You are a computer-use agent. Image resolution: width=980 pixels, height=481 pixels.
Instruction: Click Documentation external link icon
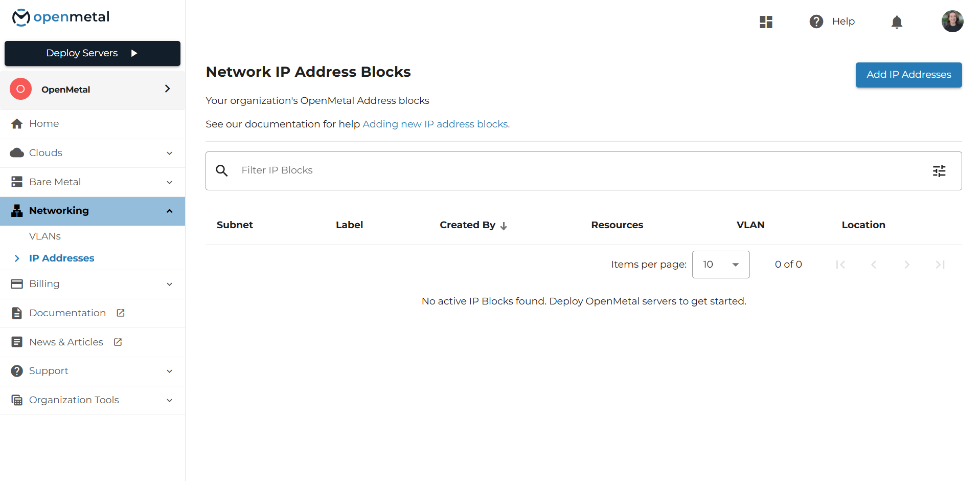click(121, 313)
